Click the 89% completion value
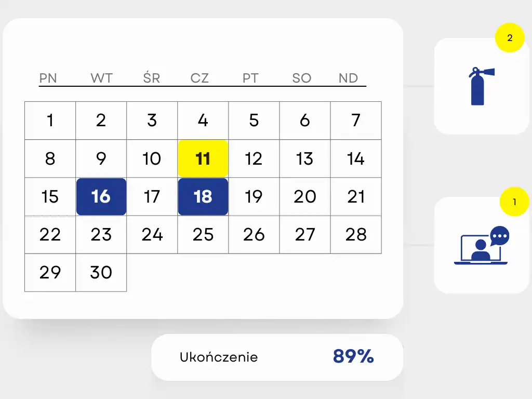Image resolution: width=532 pixels, height=399 pixels. point(353,356)
